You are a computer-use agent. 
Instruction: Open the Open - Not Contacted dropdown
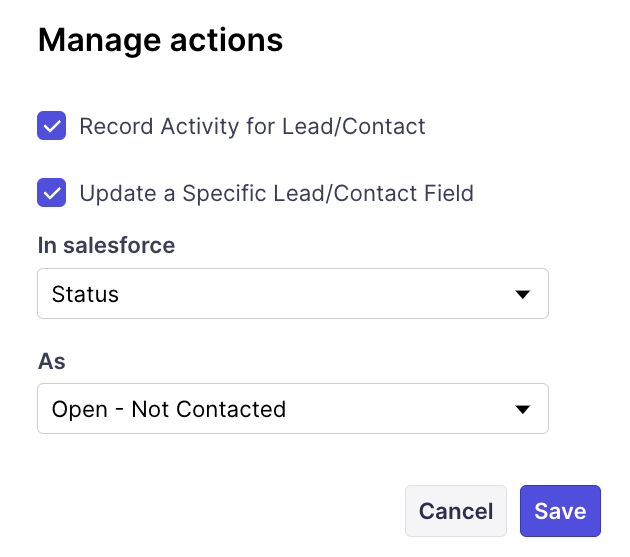pos(292,409)
